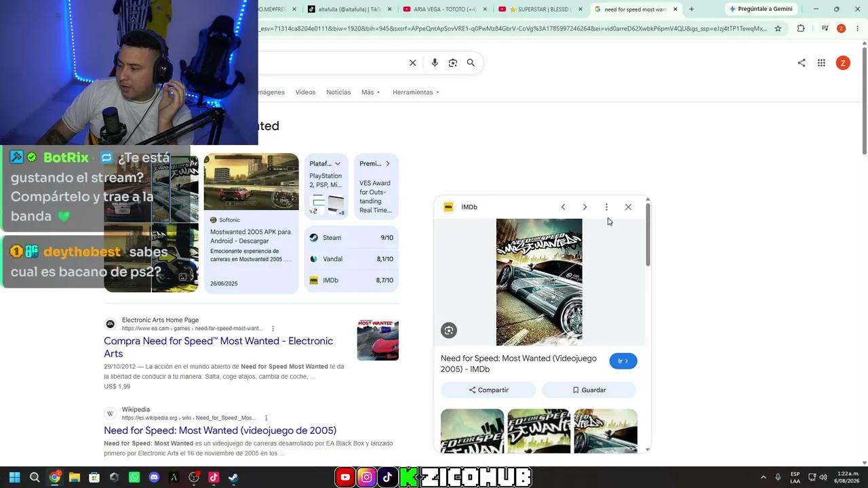Start voice search with the microphone icon
This screenshot has height=488, width=868.
coord(435,63)
